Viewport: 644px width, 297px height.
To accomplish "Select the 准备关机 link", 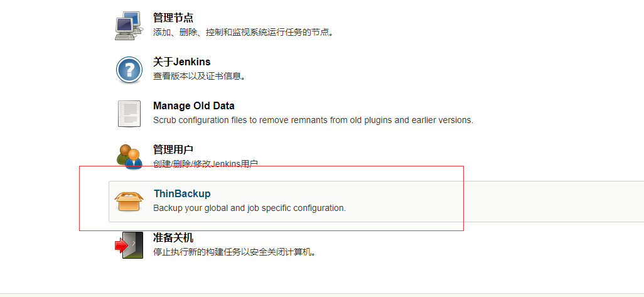I will pos(173,237).
